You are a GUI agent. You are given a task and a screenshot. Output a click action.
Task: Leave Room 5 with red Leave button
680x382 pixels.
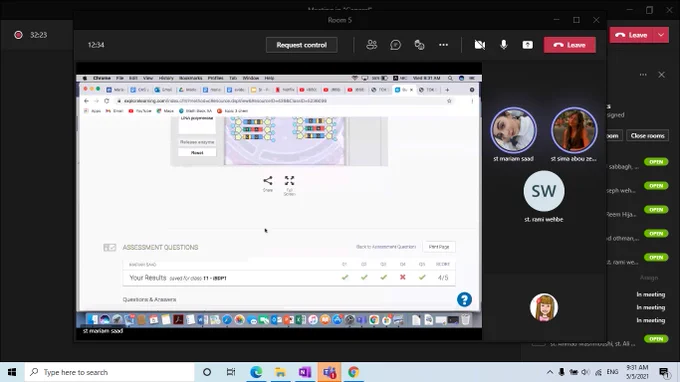point(570,45)
